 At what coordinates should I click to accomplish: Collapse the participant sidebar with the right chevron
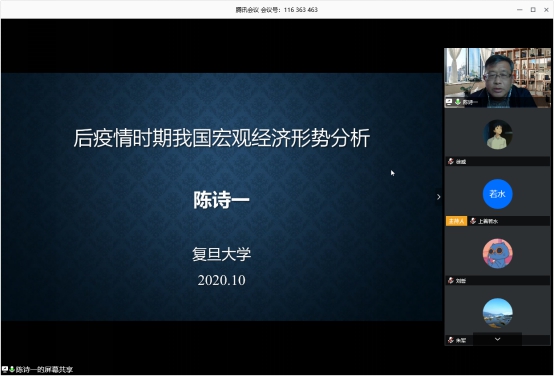pyautogui.click(x=438, y=197)
